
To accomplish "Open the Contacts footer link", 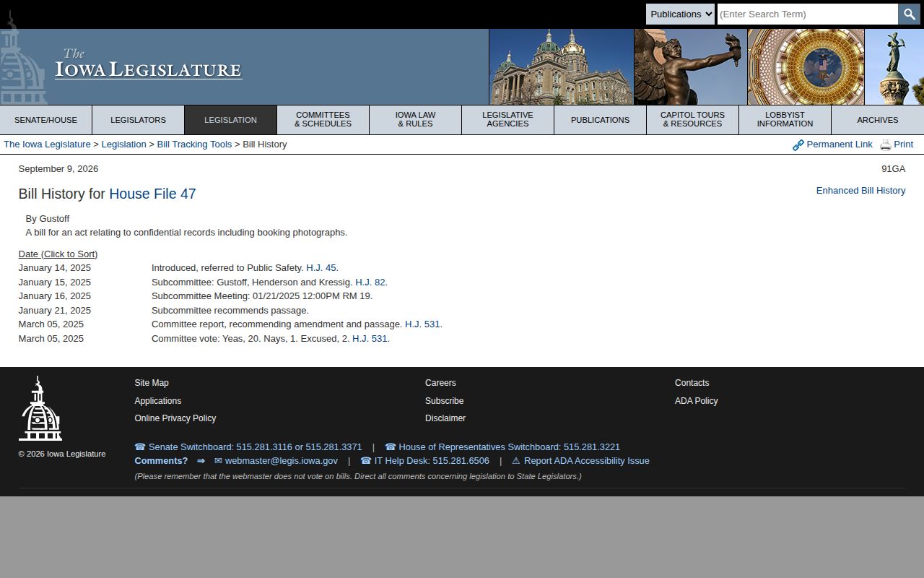I will pyautogui.click(x=692, y=383).
